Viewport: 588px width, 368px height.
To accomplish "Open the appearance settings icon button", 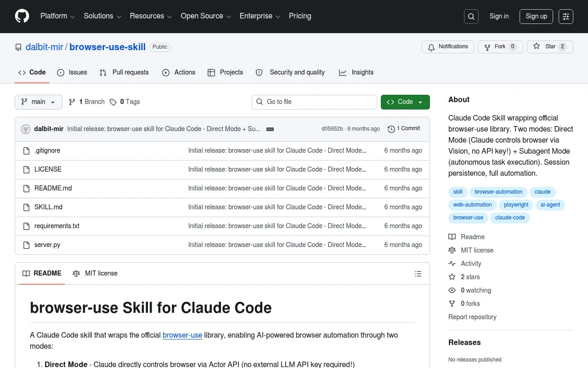I will click(x=566, y=17).
